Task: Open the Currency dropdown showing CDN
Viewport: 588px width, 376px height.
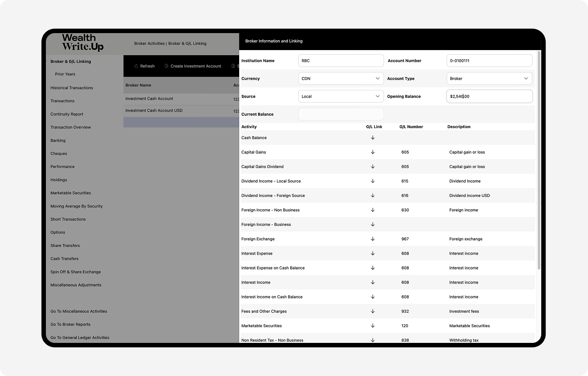Action: pos(341,79)
